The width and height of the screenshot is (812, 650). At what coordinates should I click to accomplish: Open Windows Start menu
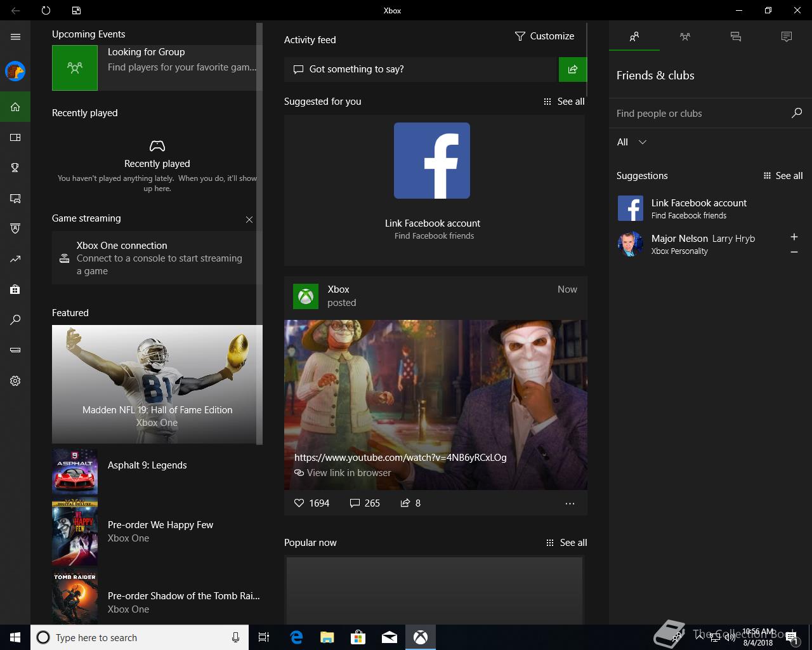click(15, 637)
